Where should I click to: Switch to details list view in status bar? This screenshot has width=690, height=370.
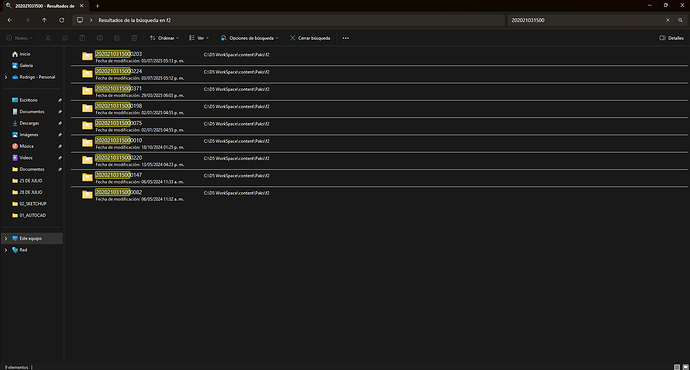pyautogui.click(x=677, y=367)
